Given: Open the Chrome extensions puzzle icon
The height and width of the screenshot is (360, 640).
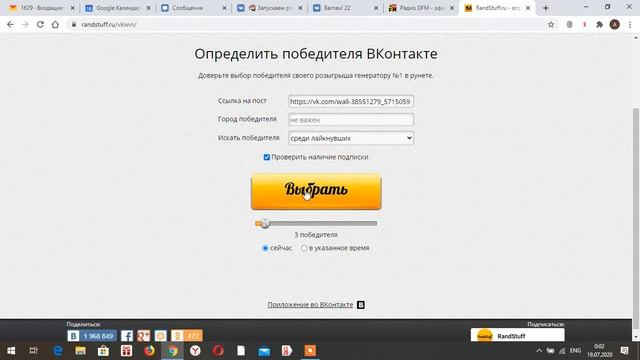Looking at the screenshot, I should pyautogui.click(x=599, y=24).
